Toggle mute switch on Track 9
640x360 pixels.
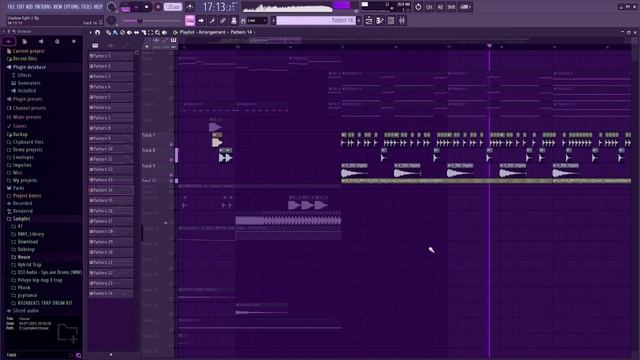171,175
